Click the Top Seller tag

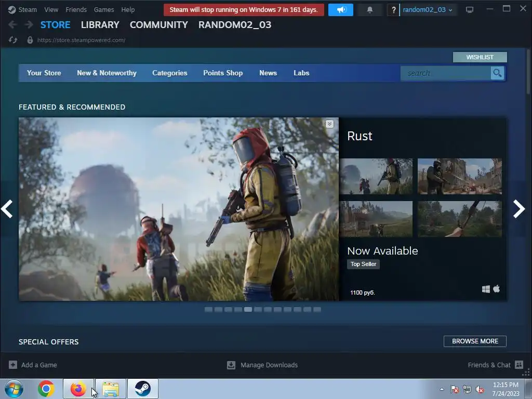(363, 264)
